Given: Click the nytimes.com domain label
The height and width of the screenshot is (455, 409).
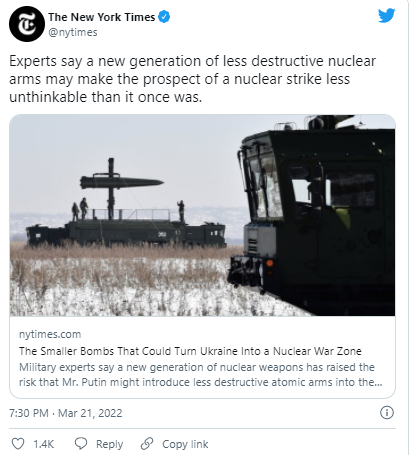Looking at the screenshot, I should pos(50,334).
